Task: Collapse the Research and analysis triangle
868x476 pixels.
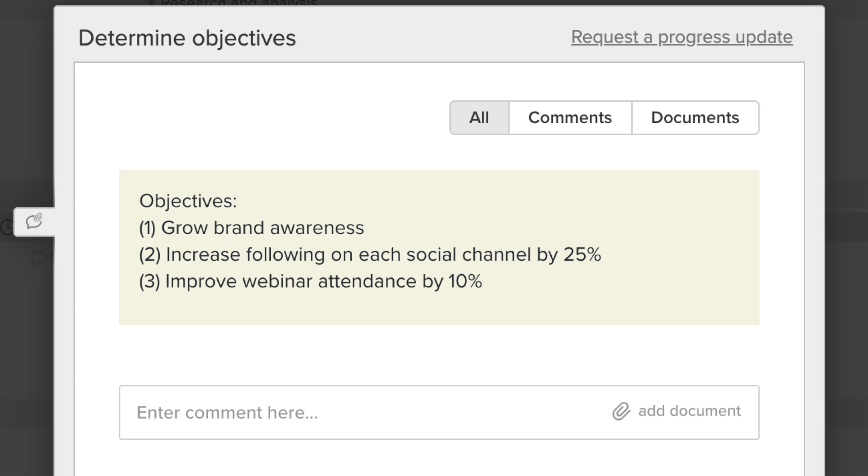Action: tap(152, 3)
